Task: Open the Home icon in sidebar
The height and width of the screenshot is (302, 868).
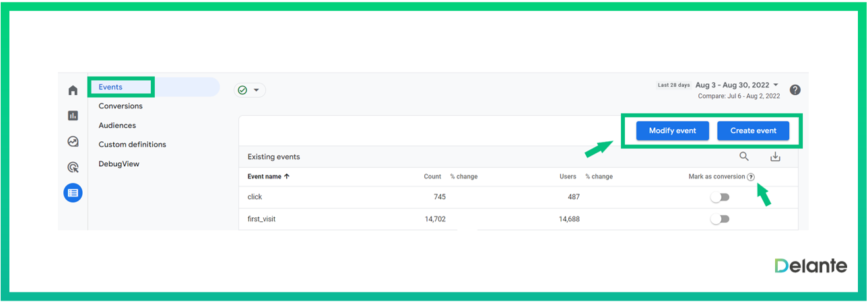Action: (x=73, y=91)
